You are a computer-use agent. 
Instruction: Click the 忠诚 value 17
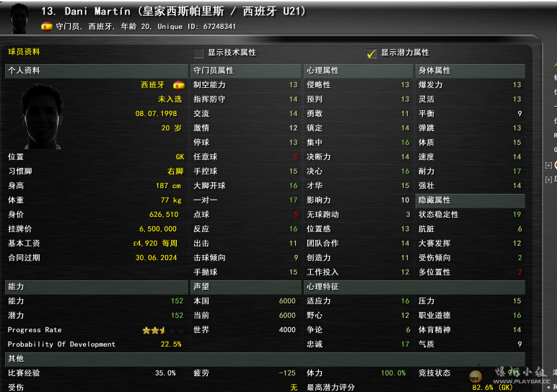click(x=405, y=344)
